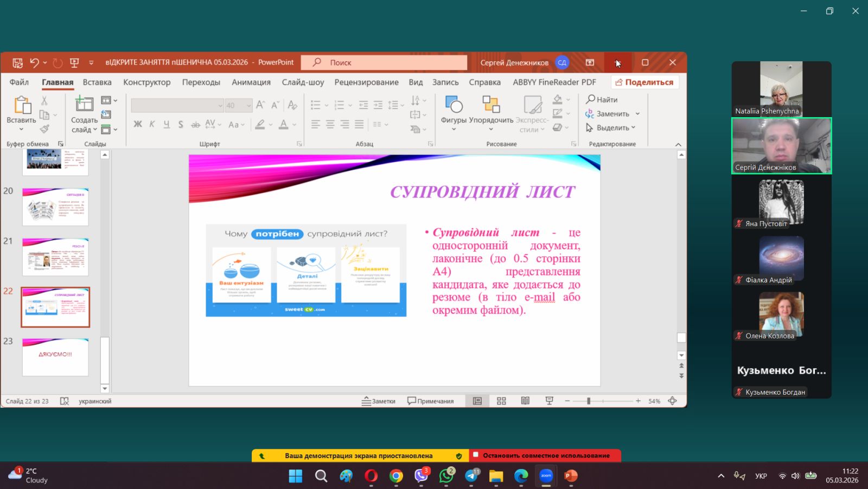Open Zoom app in the taskbar
This screenshot has height=489, width=868.
coord(546,476)
